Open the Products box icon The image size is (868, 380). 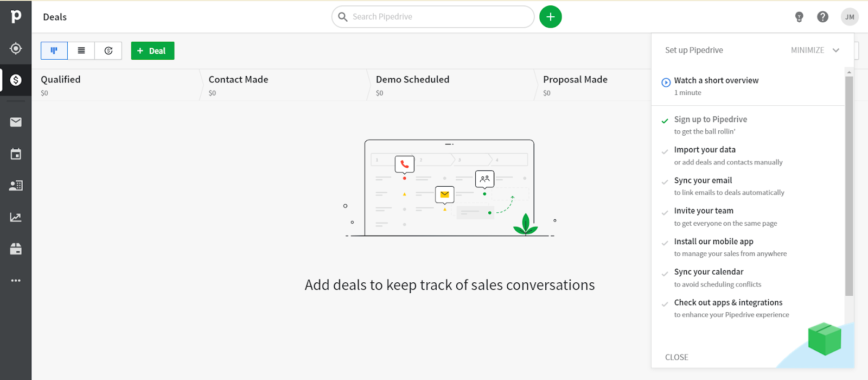[16, 249]
